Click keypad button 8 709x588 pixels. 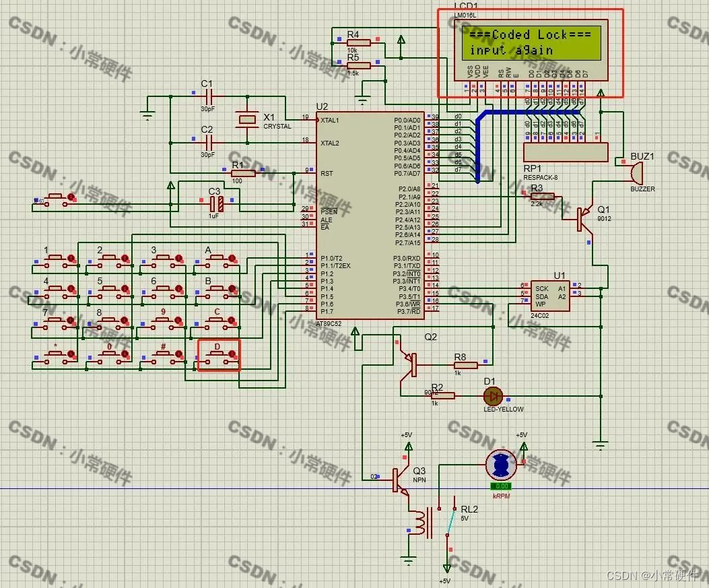point(110,323)
